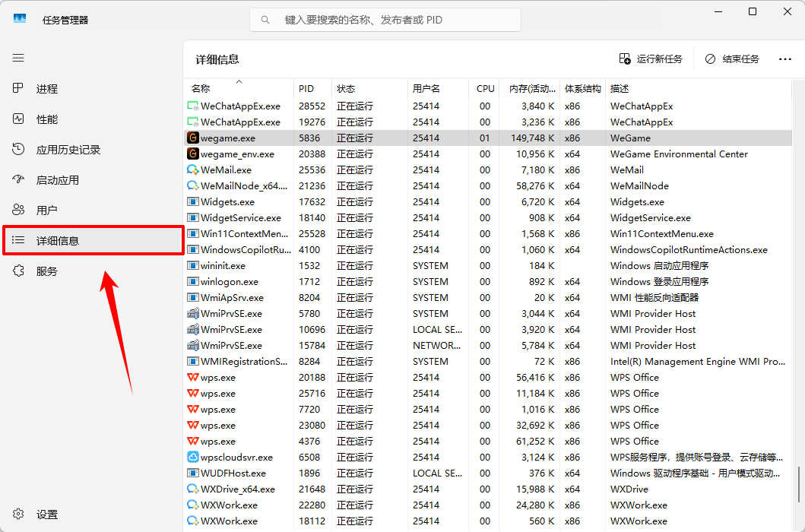
Task: Click the Widgets.exe process icon
Action: pos(192,202)
